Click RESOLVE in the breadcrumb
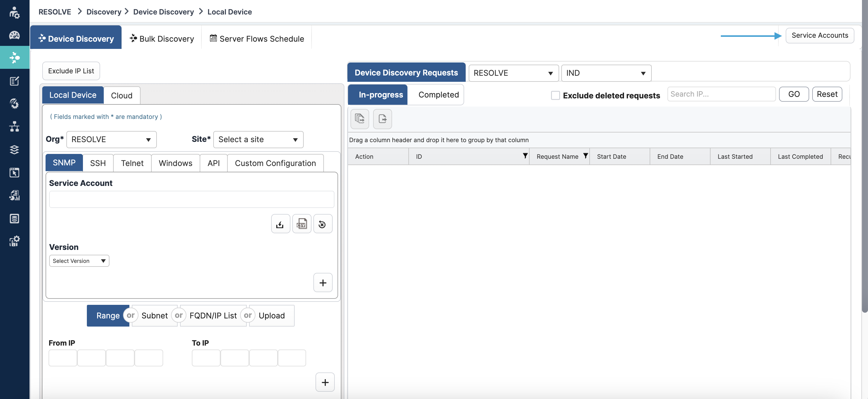868x399 pixels. point(55,12)
